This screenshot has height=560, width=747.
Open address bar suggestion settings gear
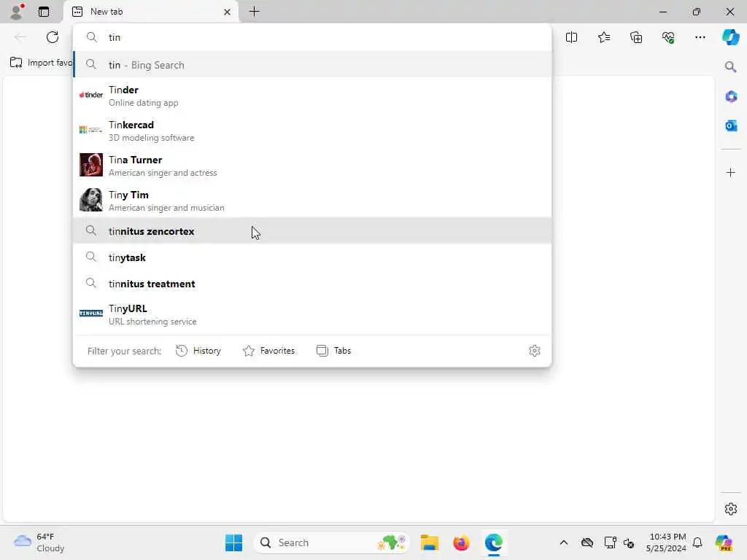tap(535, 351)
